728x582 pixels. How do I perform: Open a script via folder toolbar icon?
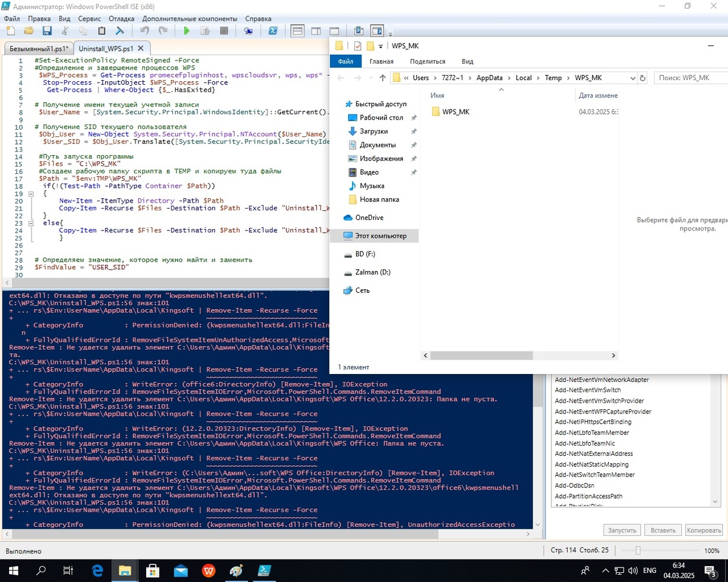[x=29, y=30]
